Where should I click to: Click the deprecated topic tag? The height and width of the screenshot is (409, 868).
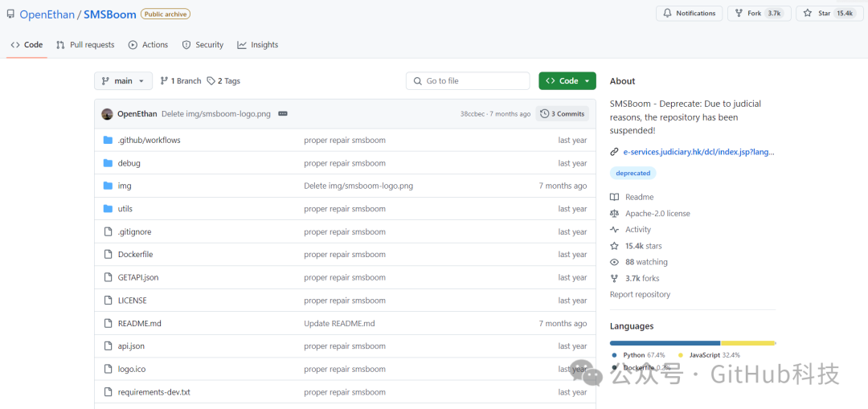point(633,174)
